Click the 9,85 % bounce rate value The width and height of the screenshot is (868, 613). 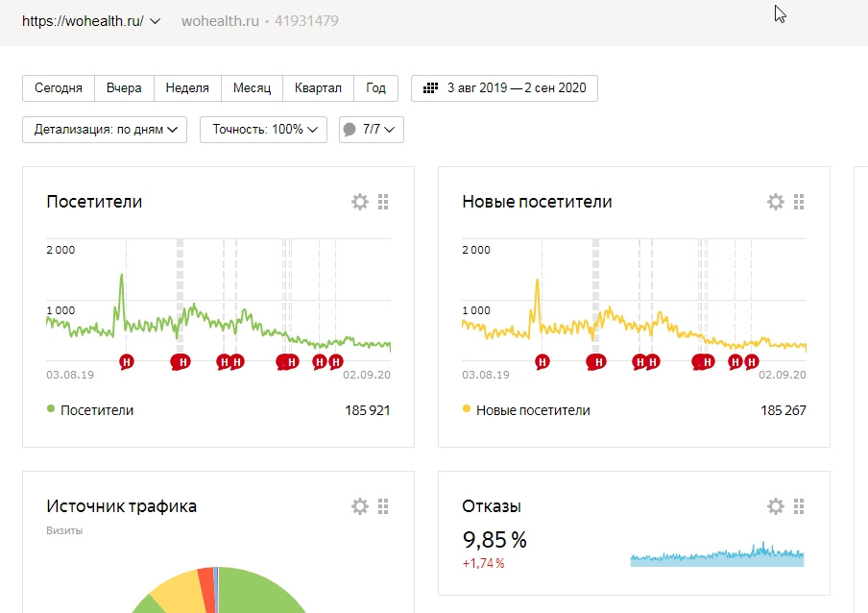[494, 540]
